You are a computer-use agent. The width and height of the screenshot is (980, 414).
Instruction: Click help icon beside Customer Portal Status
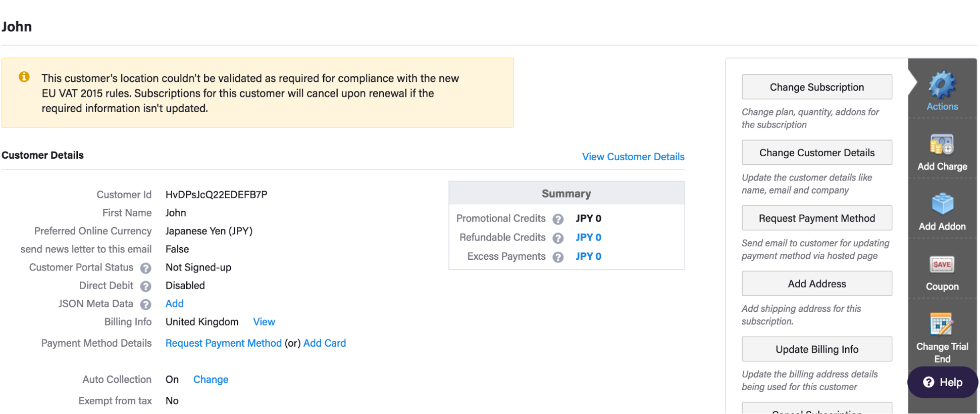[146, 268]
